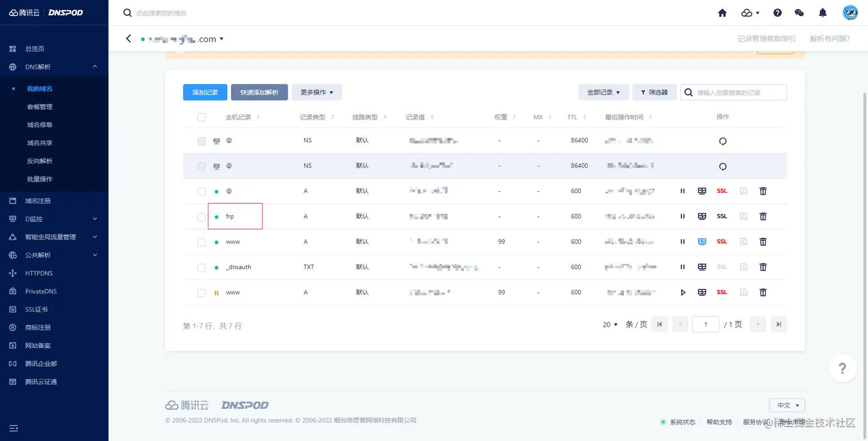
Task: Select 套餐管理 in the sidebar
Action: coord(40,107)
